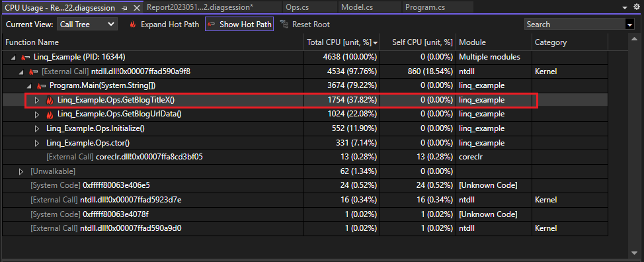Click the 3674 (79.22%) Total CPU cell
This screenshot has width=644, height=262.
[342, 86]
